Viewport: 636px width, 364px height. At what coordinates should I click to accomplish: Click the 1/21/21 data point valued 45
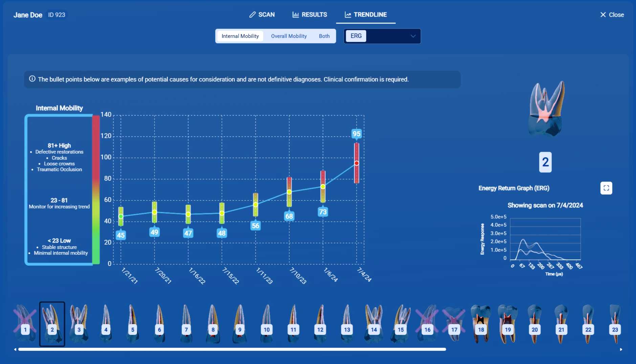point(121,216)
